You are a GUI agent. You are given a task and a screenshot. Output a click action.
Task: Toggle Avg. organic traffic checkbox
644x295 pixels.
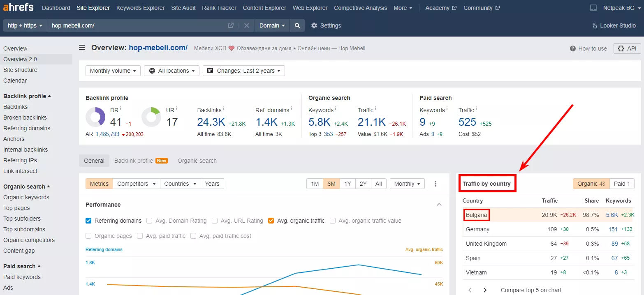click(271, 221)
